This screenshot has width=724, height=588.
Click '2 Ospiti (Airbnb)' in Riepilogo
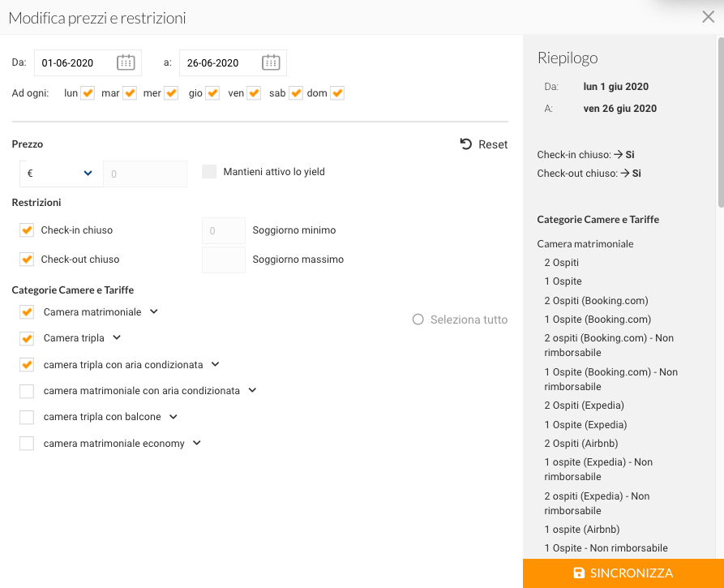[580, 444]
